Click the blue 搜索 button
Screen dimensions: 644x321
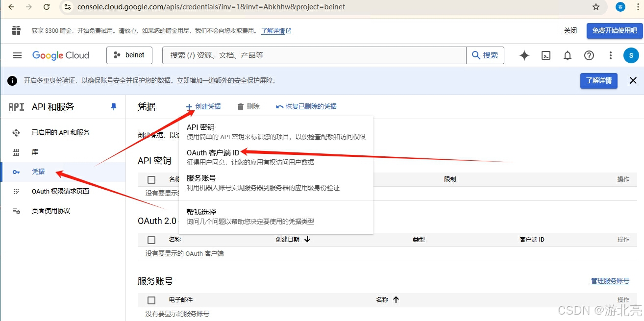485,55
